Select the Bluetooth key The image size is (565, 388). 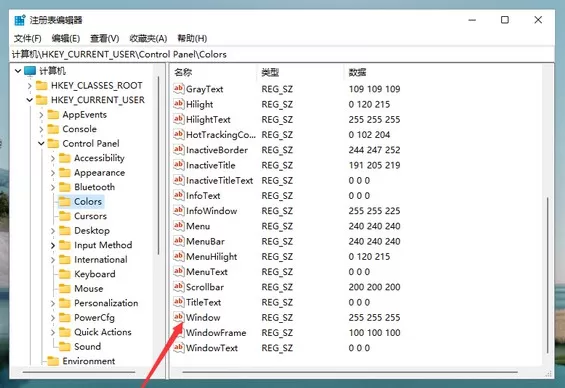tap(94, 187)
